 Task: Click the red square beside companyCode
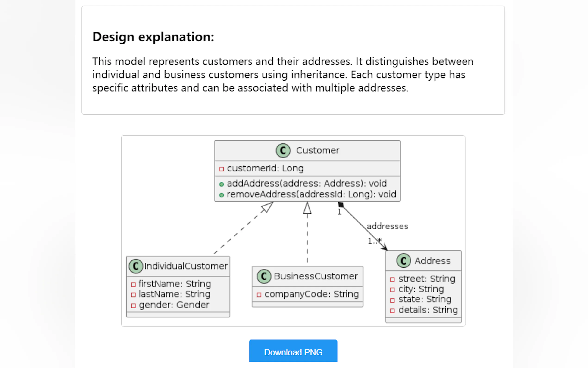259,295
